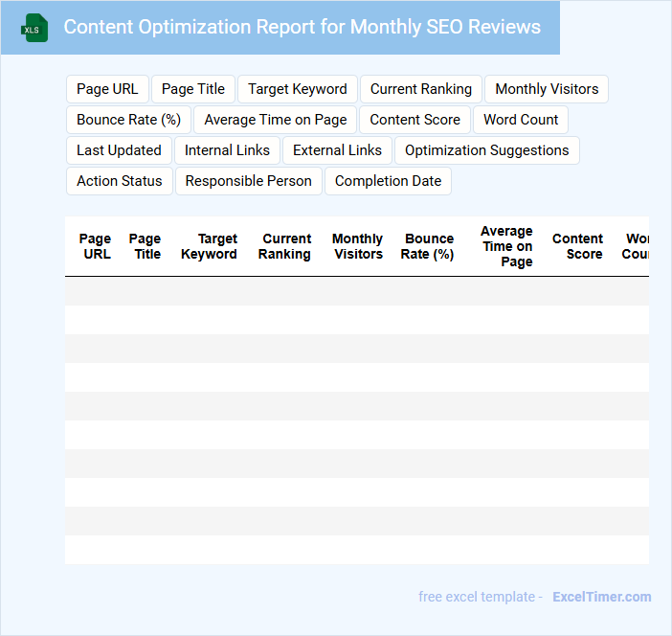Viewport: 672px width, 636px height.
Task: Choose the Current Ranking tag
Action: (421, 89)
